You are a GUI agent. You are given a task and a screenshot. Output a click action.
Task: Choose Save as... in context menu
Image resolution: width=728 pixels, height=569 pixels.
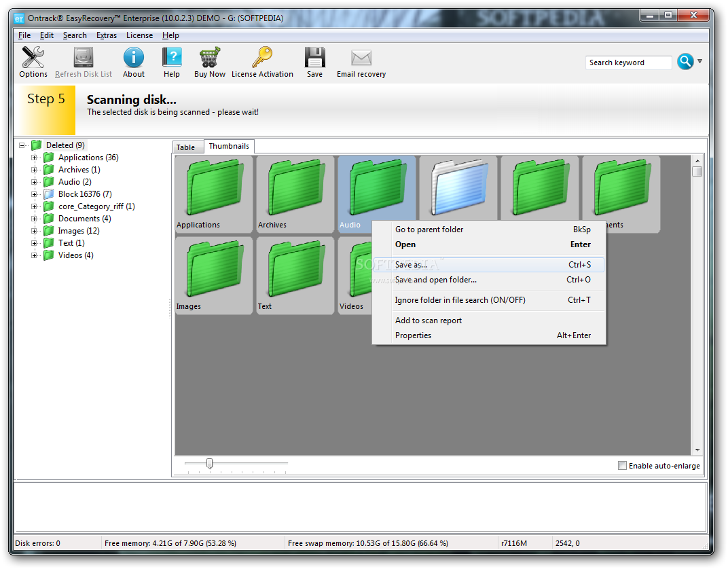(490, 265)
